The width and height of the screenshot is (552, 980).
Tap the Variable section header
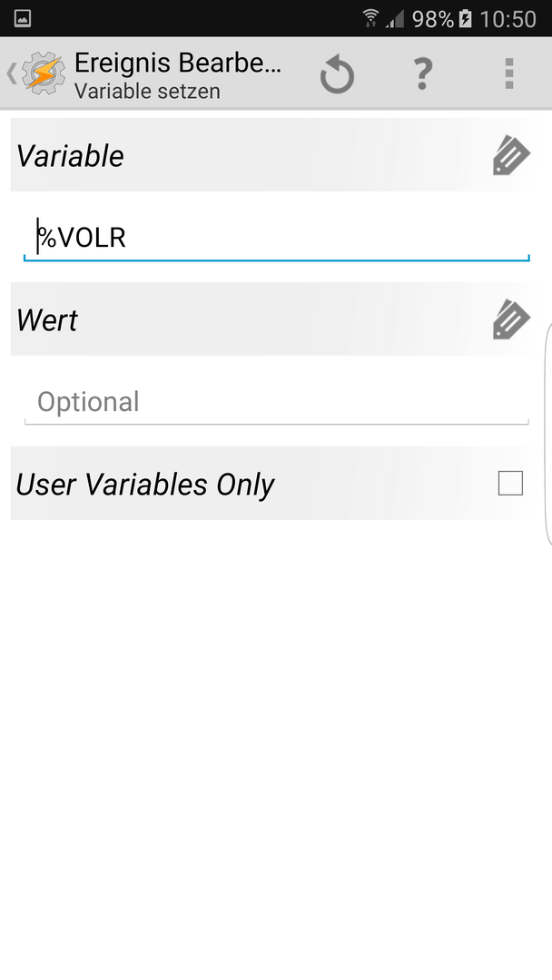pos(273,155)
